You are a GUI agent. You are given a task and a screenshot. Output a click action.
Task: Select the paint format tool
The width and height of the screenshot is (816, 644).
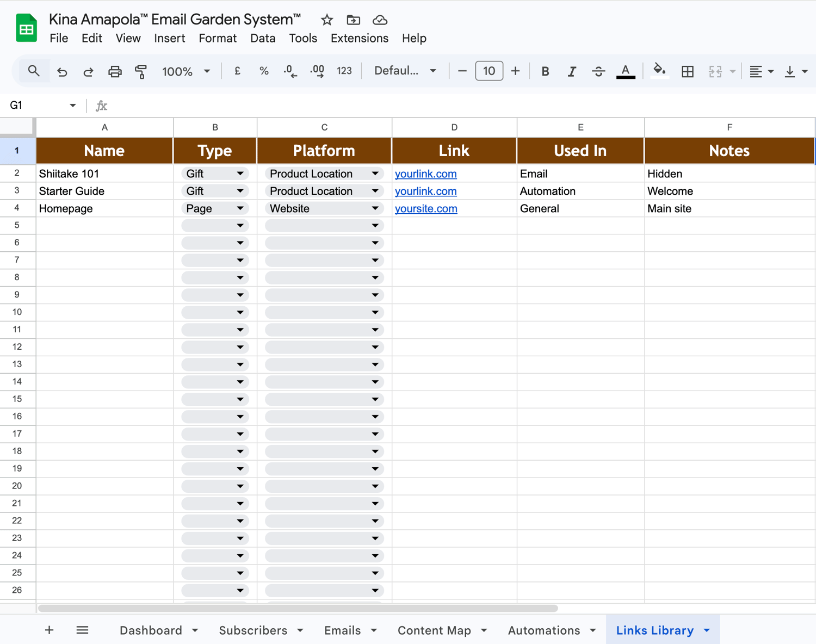[141, 71]
